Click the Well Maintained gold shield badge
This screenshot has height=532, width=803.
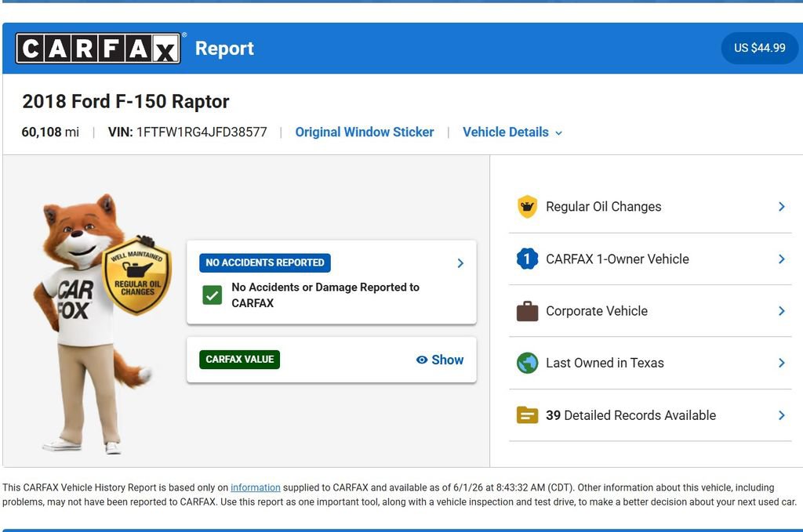coord(136,277)
